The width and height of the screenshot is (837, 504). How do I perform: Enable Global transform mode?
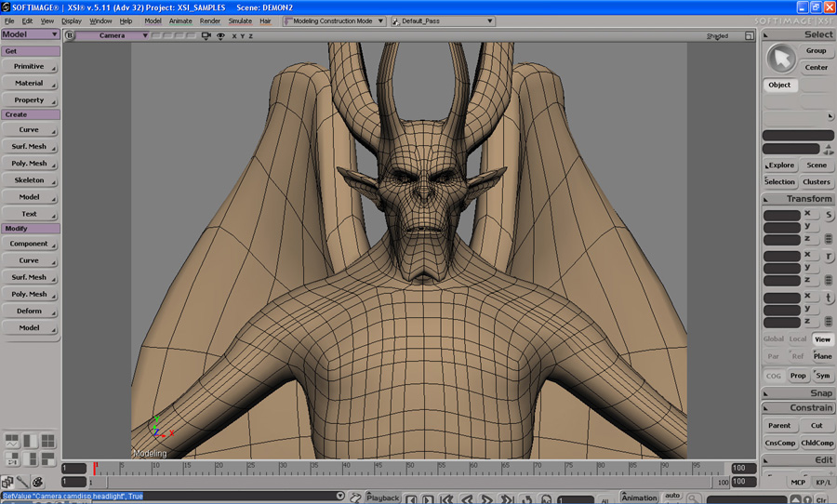click(x=774, y=339)
